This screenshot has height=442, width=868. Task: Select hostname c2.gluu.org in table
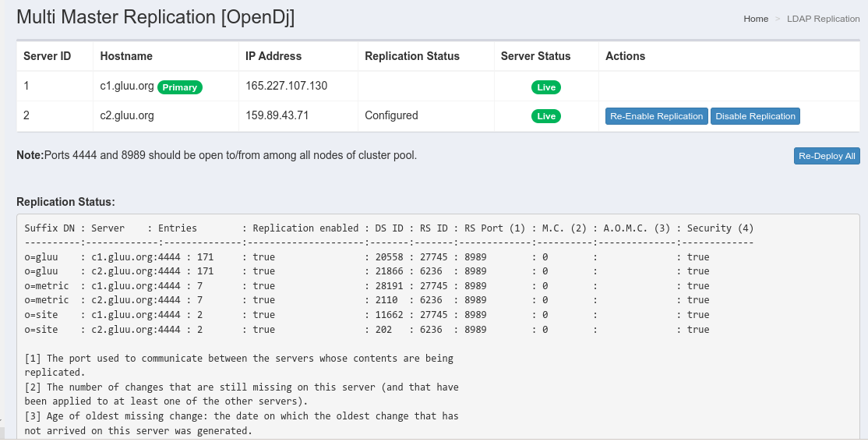click(127, 115)
